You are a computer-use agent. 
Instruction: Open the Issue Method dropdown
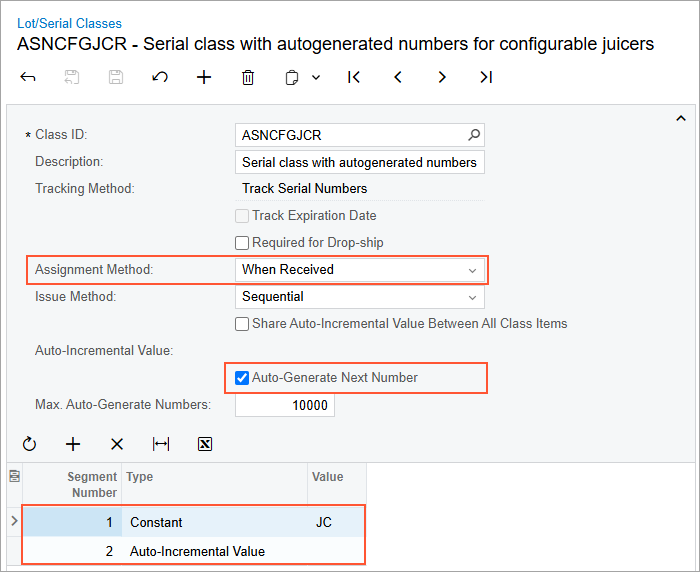tap(472, 297)
